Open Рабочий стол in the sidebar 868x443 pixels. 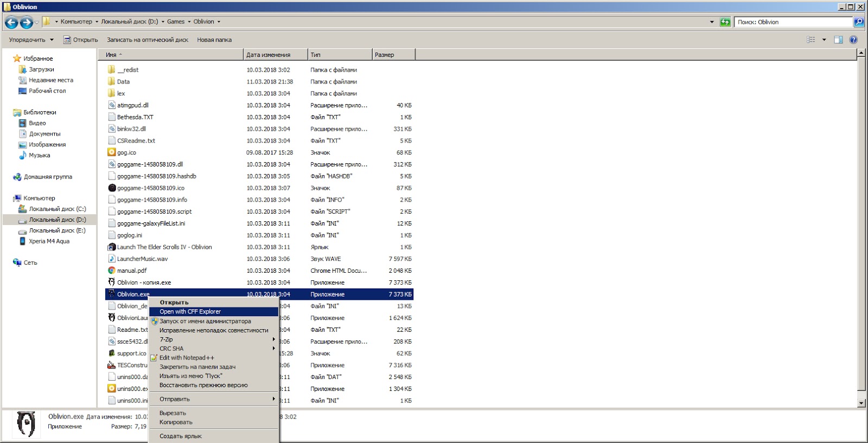(x=47, y=91)
